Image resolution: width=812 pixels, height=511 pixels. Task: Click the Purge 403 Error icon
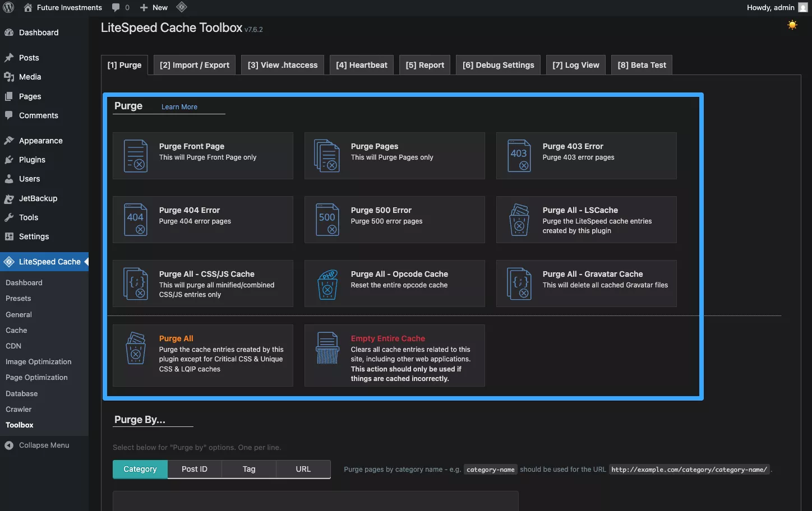pos(519,156)
